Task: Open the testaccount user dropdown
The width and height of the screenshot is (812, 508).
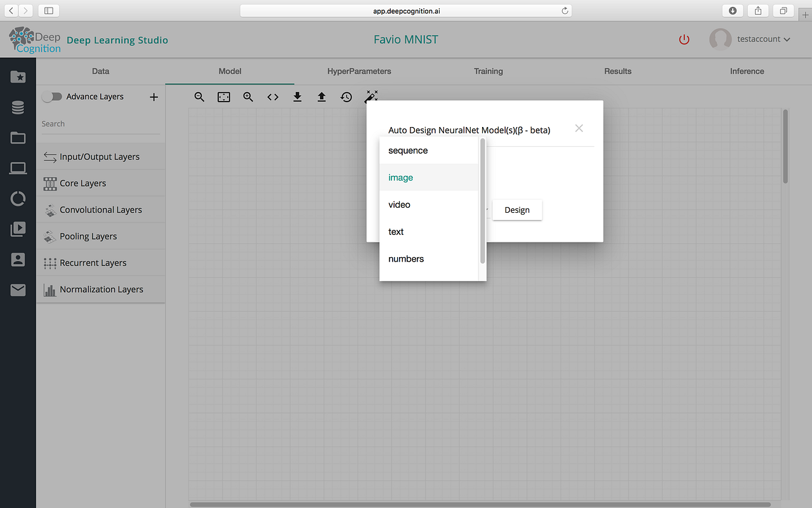Action: point(750,39)
